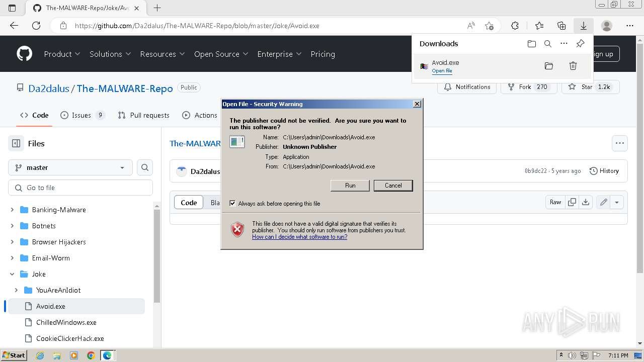
Task: Collapse the Files side panel icon
Action: tap(16, 143)
